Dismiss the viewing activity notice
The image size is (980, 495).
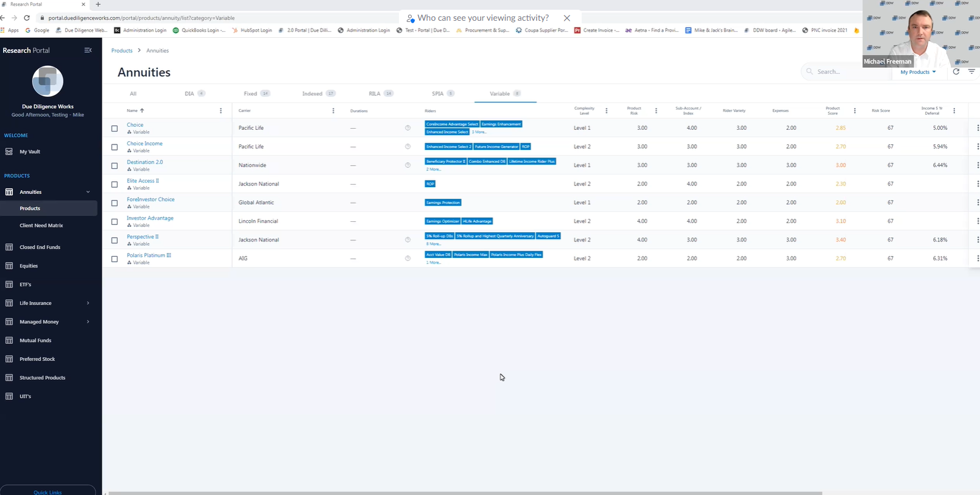point(567,18)
